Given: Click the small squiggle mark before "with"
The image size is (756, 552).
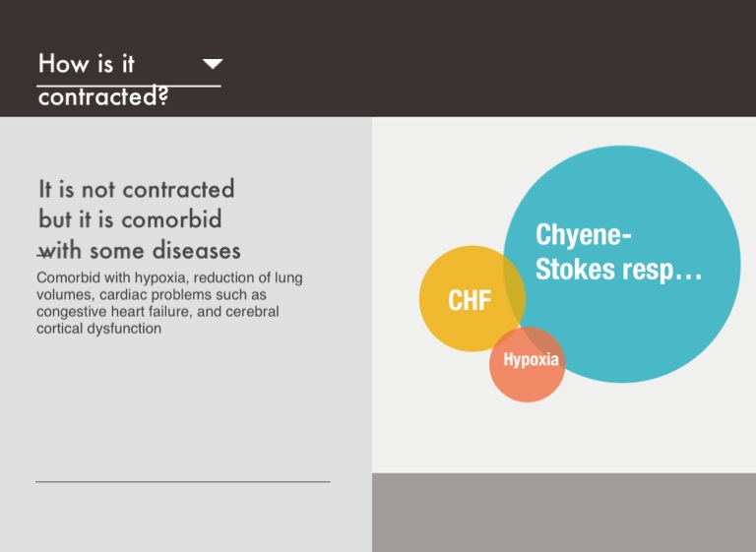Looking at the screenshot, I should [x=44, y=252].
